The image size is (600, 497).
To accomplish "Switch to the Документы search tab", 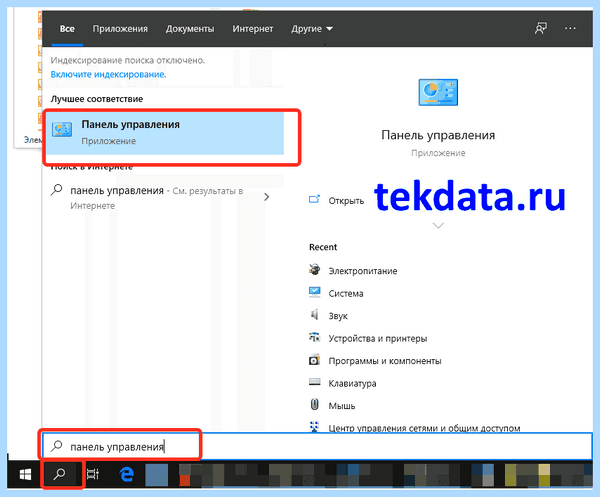I will [190, 29].
